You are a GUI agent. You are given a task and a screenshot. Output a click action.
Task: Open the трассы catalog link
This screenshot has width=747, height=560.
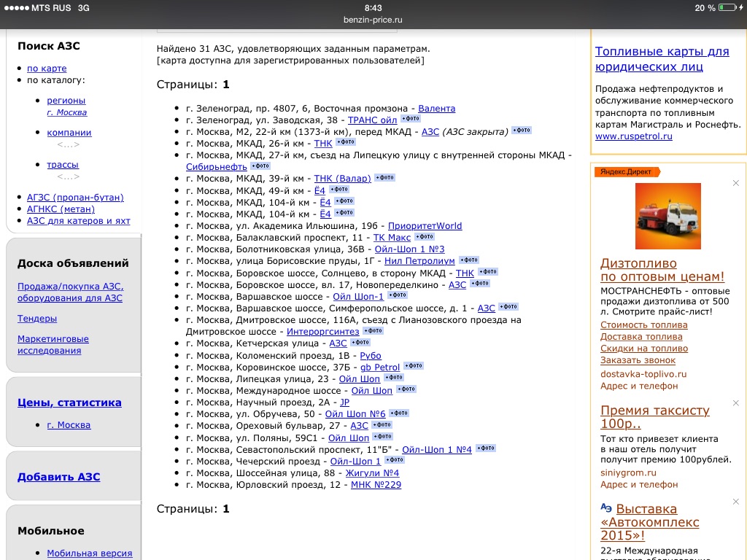[63, 165]
